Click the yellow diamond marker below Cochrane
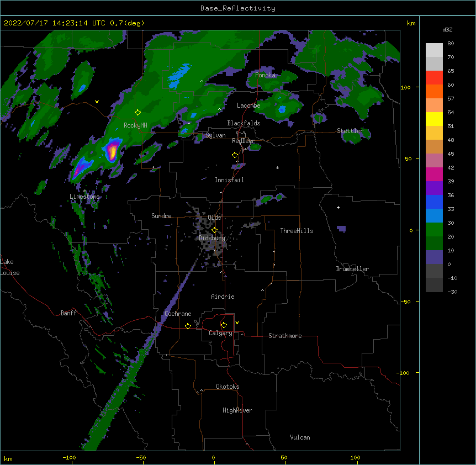Screen dimensions: 476x465 pos(188,326)
